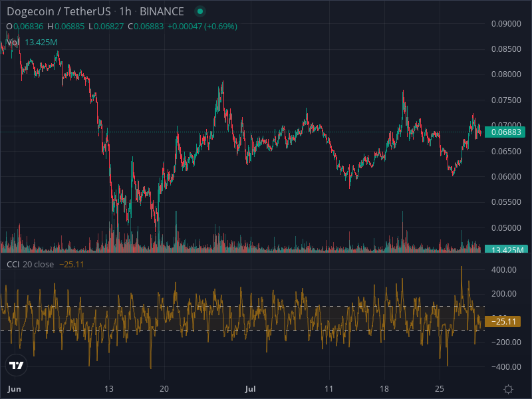Click the change value +0.00047 (+0.69%)
This screenshot has height=399, width=532.
203,27
